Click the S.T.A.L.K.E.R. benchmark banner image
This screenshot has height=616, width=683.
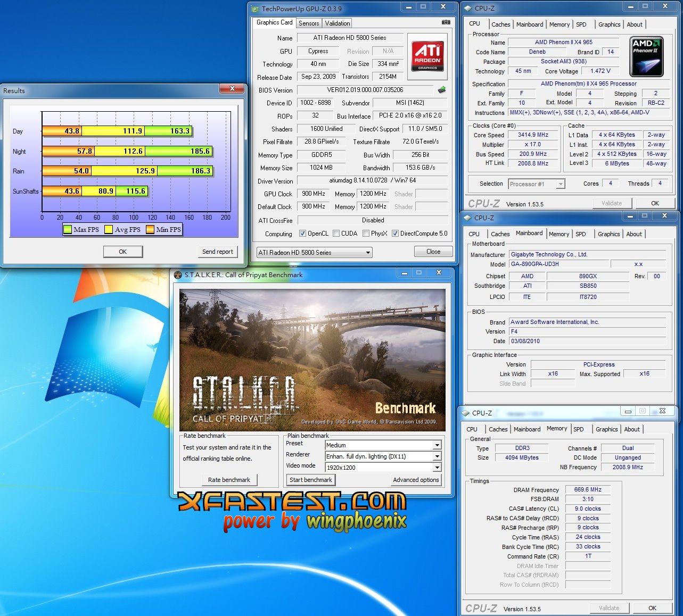click(x=312, y=360)
